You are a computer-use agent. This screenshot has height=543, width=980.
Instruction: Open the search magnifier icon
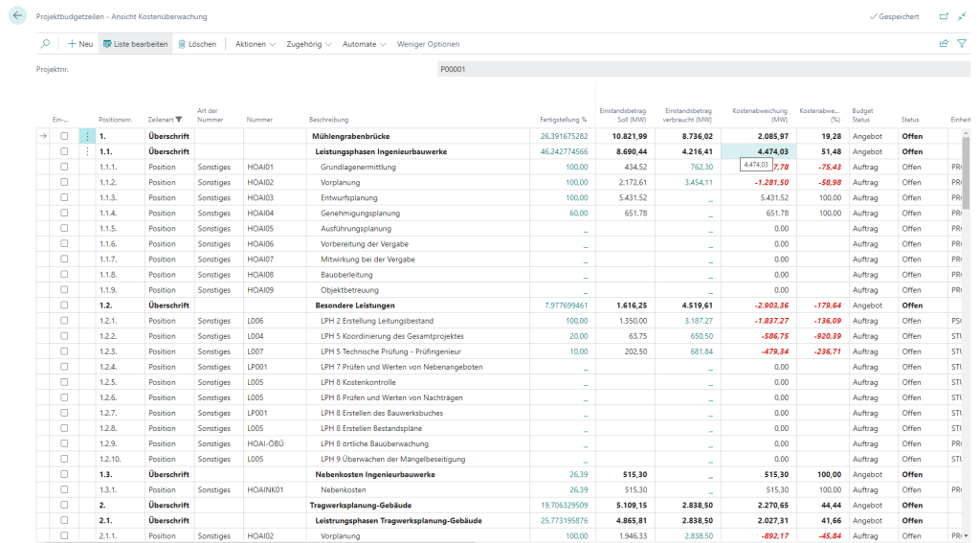(45, 44)
